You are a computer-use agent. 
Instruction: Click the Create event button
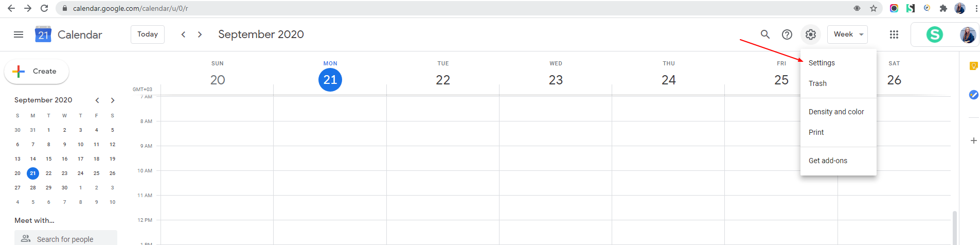tap(37, 72)
